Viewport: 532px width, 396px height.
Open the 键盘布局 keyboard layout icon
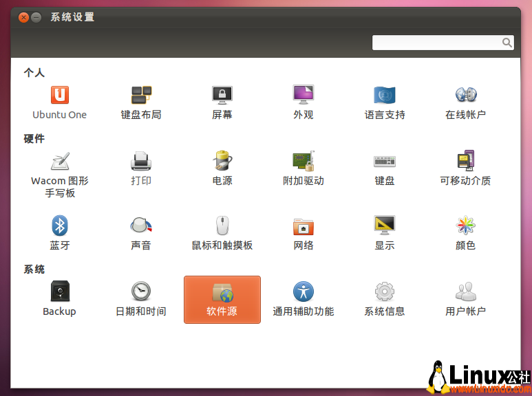(x=141, y=95)
